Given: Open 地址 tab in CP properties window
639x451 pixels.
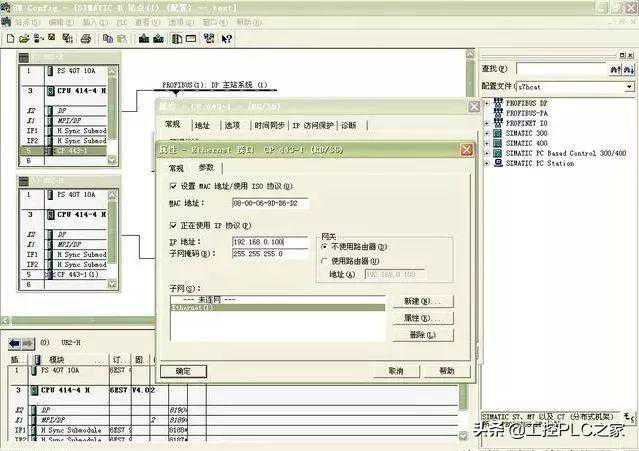Looking at the screenshot, I should [202, 125].
